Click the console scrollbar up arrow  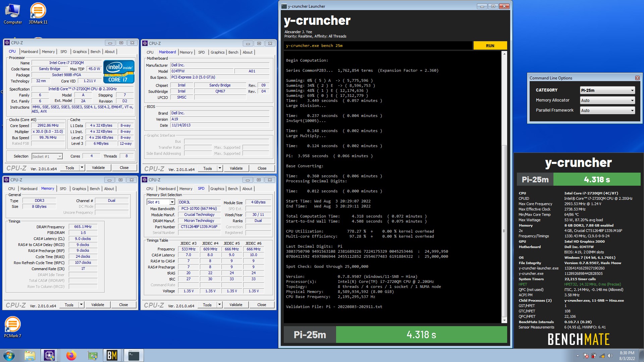click(x=504, y=54)
